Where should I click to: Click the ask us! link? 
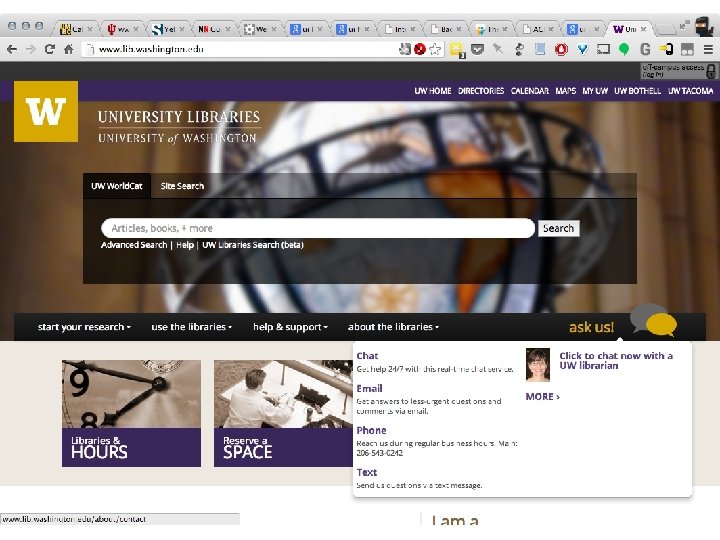(591, 327)
